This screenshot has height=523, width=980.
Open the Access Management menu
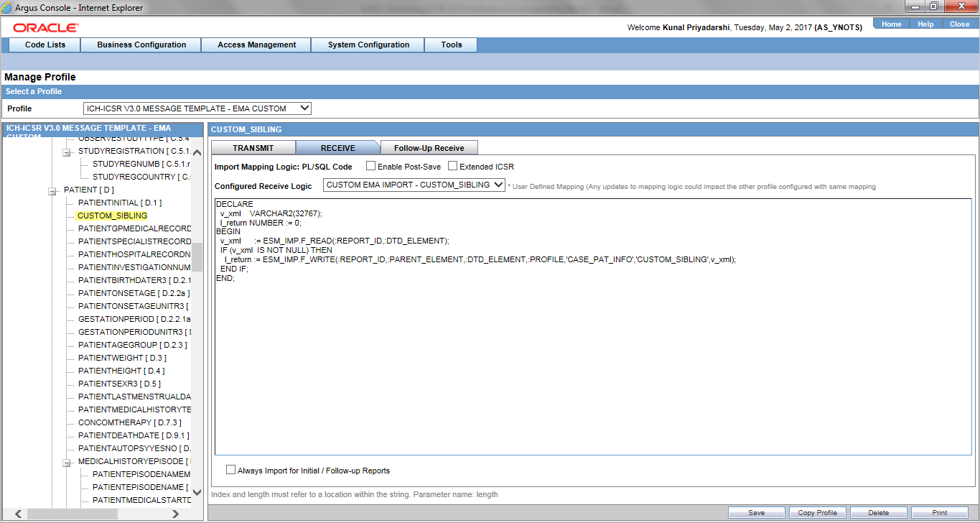tap(257, 45)
